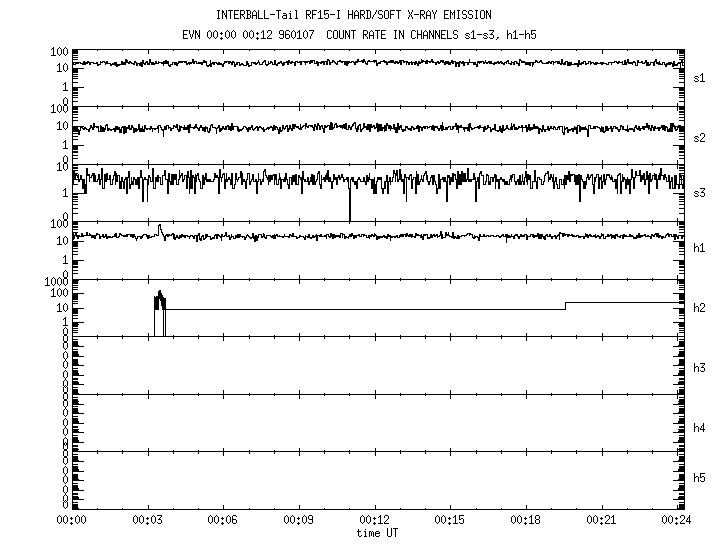The width and height of the screenshot is (720, 550).
Task: Click the h1 channel label
Action: (x=699, y=247)
